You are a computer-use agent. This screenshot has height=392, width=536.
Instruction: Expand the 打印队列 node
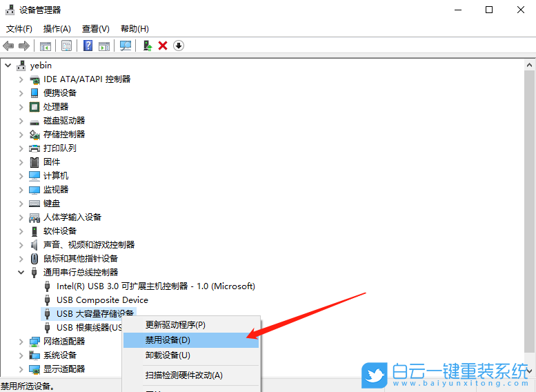(x=21, y=148)
